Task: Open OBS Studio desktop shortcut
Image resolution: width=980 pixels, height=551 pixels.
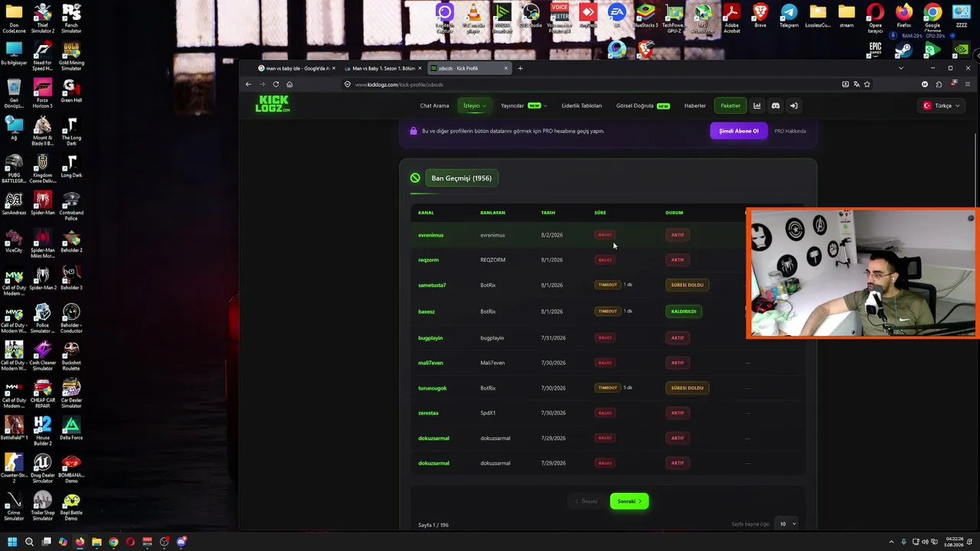Action: pyautogui.click(x=531, y=16)
